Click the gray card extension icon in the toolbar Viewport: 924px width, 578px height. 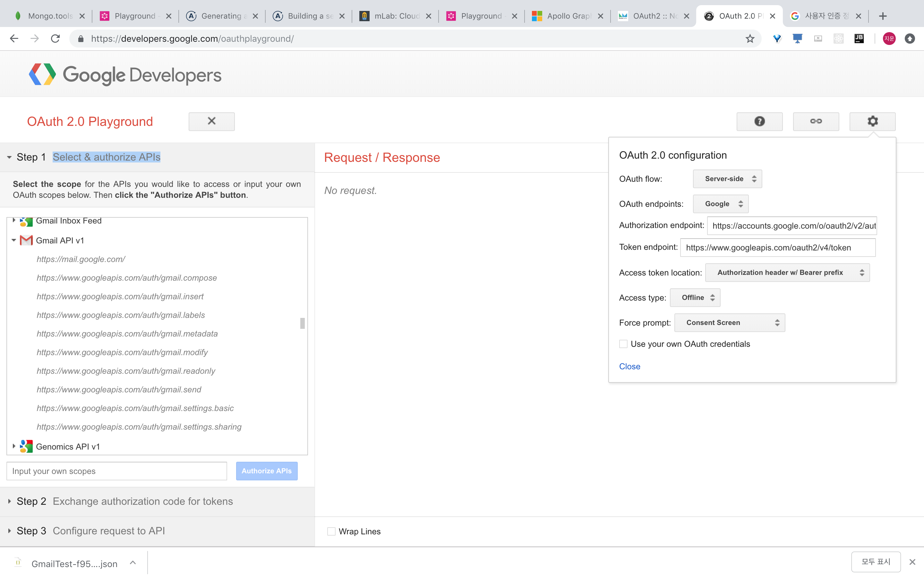818,39
